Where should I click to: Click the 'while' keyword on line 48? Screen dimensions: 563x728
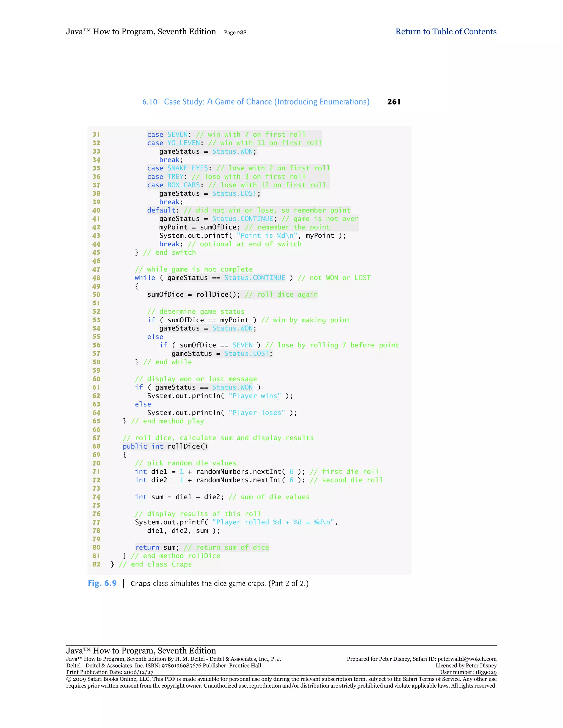[145, 278]
